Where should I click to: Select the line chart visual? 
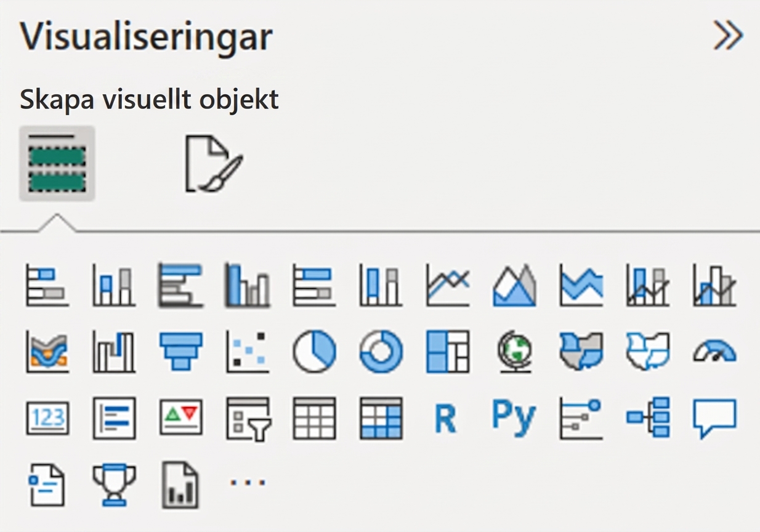448,285
